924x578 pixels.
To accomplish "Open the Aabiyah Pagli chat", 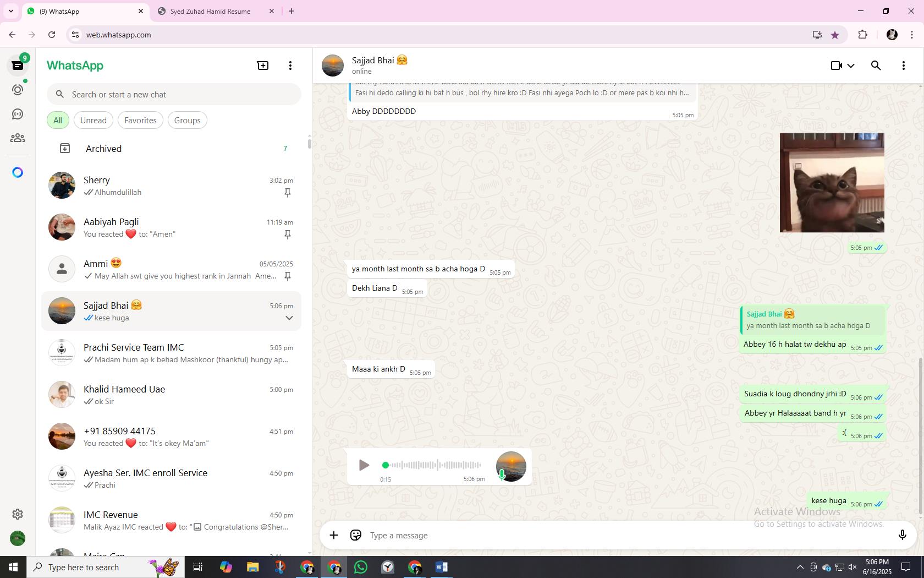I will tap(172, 227).
